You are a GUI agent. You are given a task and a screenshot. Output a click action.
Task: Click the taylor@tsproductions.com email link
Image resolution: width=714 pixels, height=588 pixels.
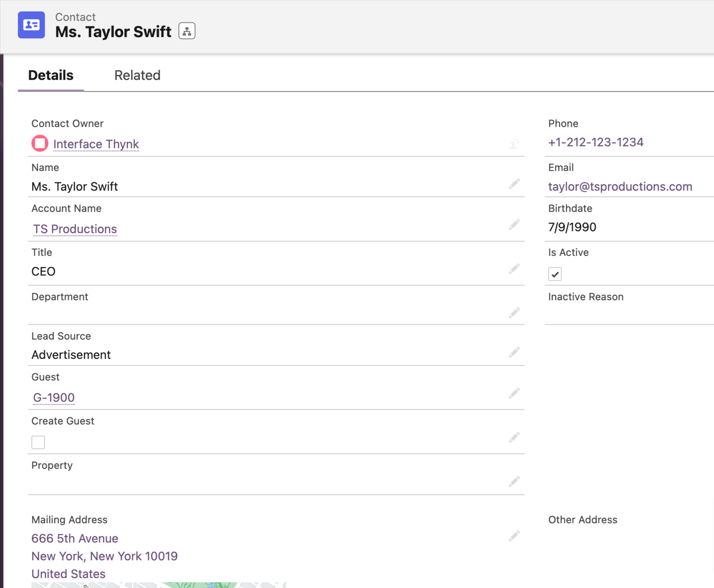tap(620, 186)
